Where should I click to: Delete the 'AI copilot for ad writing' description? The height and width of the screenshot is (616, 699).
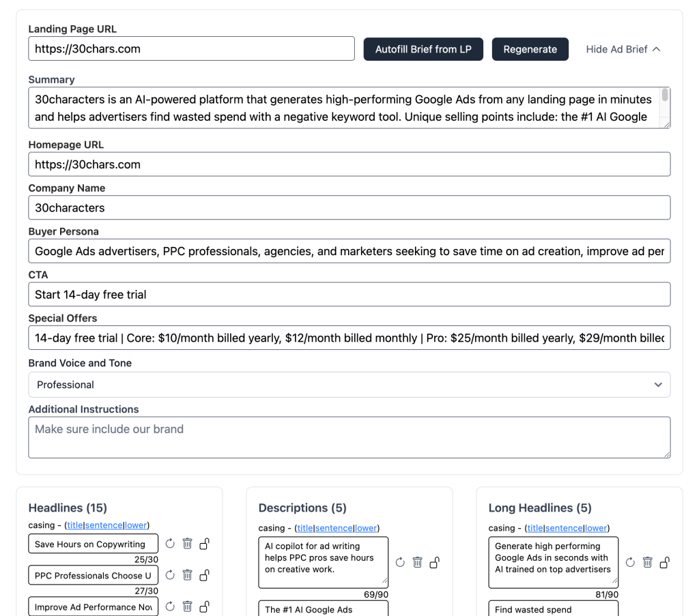point(417,562)
